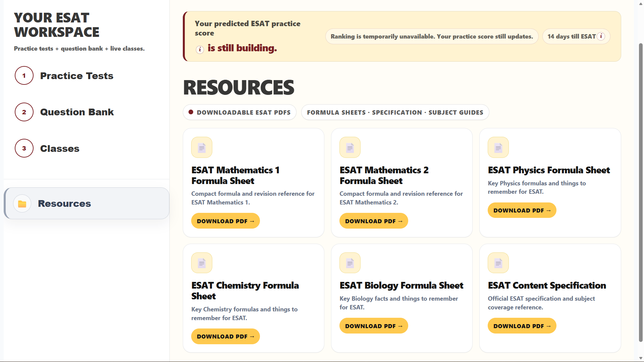
Task: Click the document icon on ESAT Mathematics 2 card
Action: [x=350, y=147]
